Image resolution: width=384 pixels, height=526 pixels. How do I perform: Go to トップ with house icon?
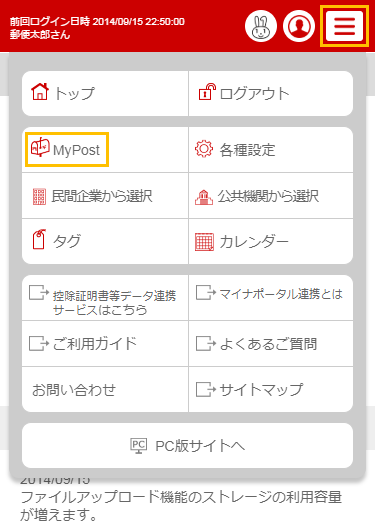[105, 94]
